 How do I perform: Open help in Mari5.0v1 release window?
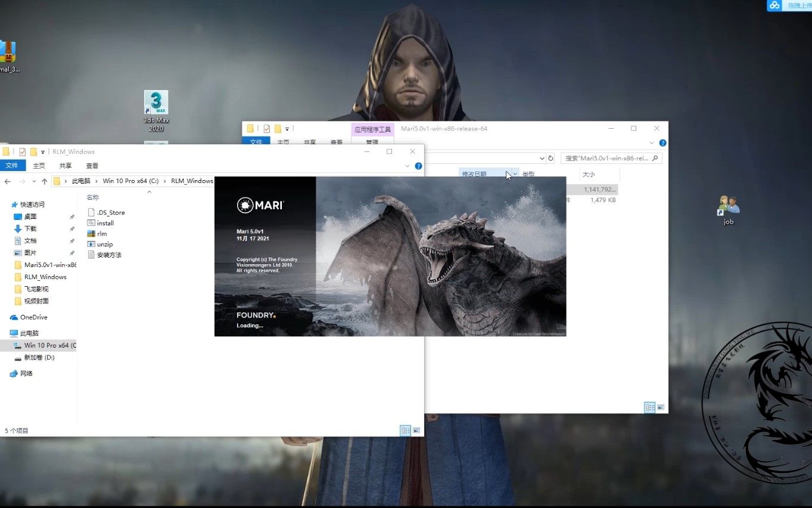point(662,143)
